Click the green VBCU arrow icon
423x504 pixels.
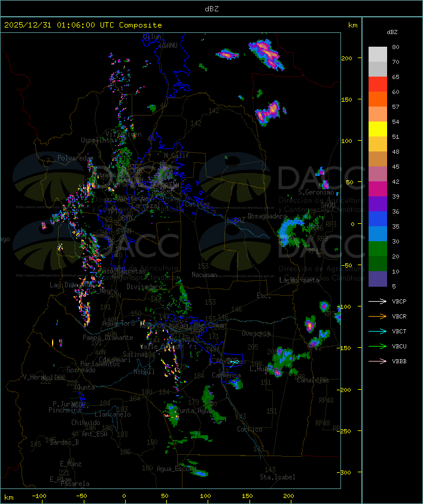(378, 346)
